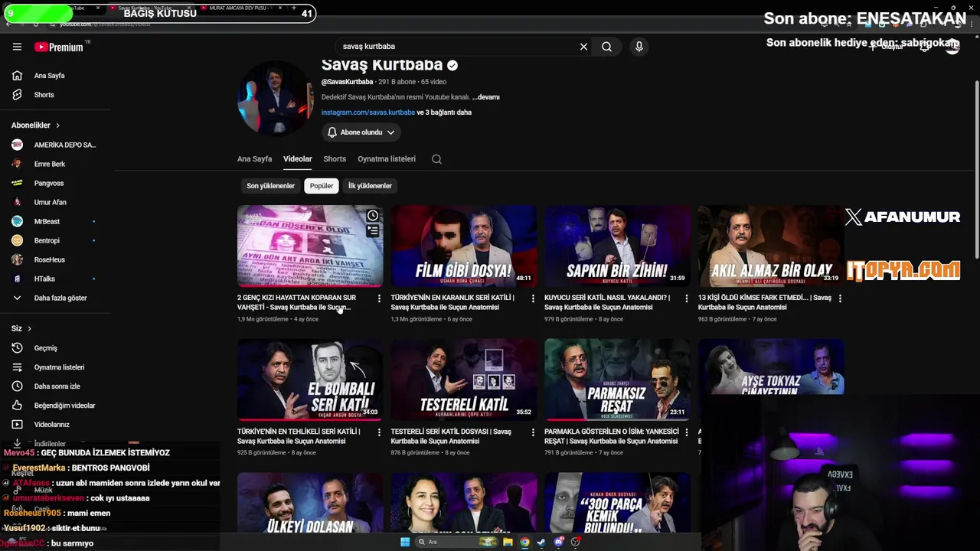Click the search magnifier button
This screenshot has height=551, width=980.
(x=606, y=47)
